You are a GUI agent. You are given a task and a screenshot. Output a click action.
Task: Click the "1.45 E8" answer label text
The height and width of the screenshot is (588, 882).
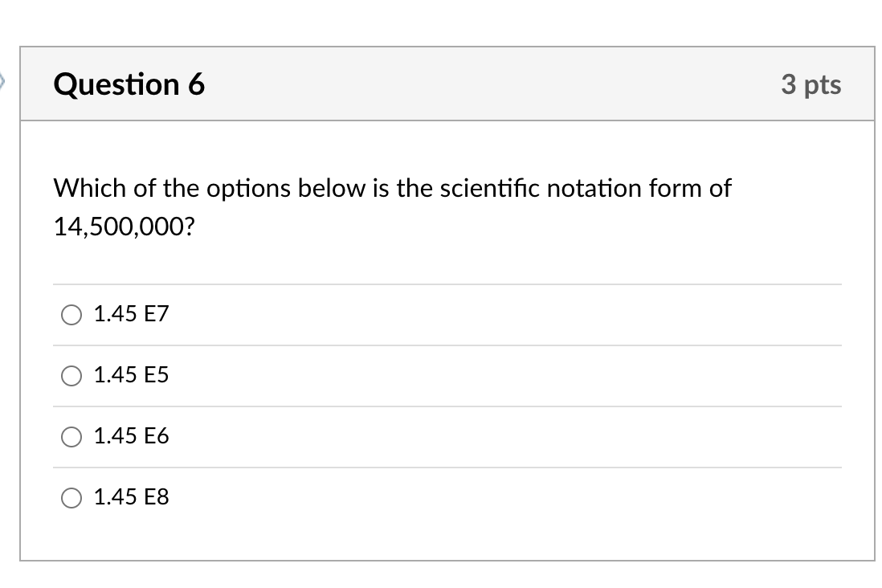(x=132, y=497)
